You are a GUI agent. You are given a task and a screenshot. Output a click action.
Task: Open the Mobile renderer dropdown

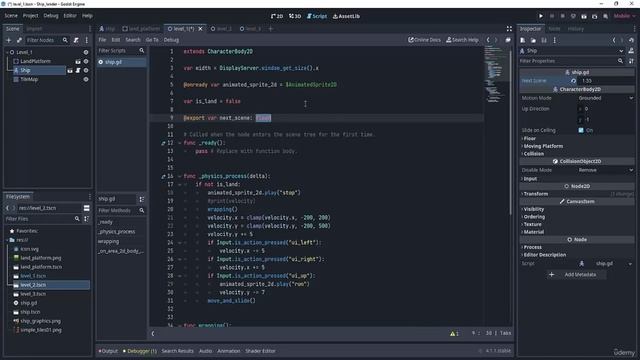pyautogui.click(x=624, y=16)
